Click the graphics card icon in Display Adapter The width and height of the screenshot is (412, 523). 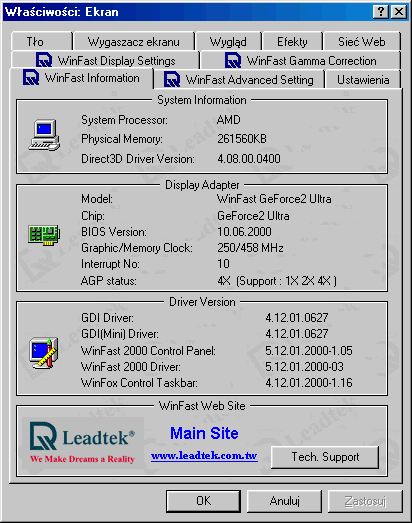[44, 234]
